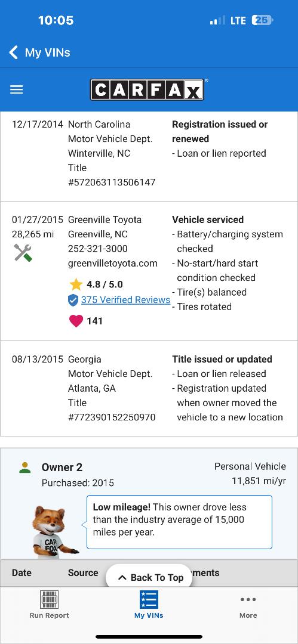This screenshot has height=644, width=298.
Task: Open the Run Report tab
Action: (50, 604)
